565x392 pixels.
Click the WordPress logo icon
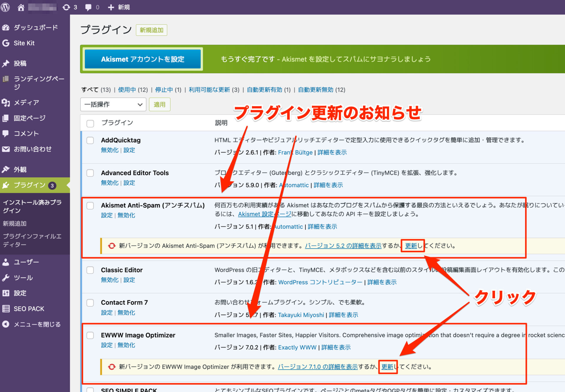[x=5, y=7]
